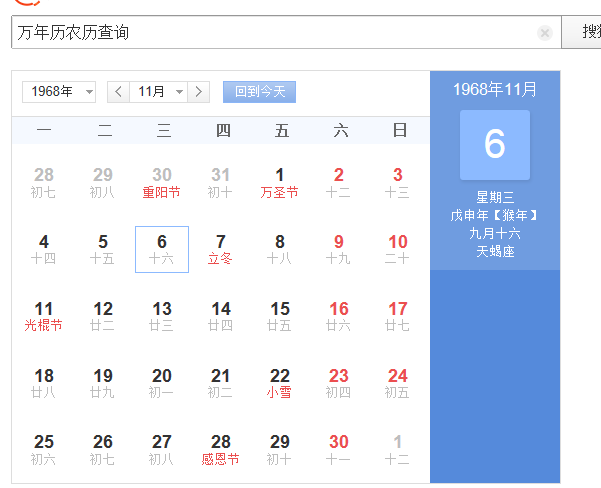Select November 7 立冬
The height and width of the screenshot is (488, 601).
(x=221, y=250)
